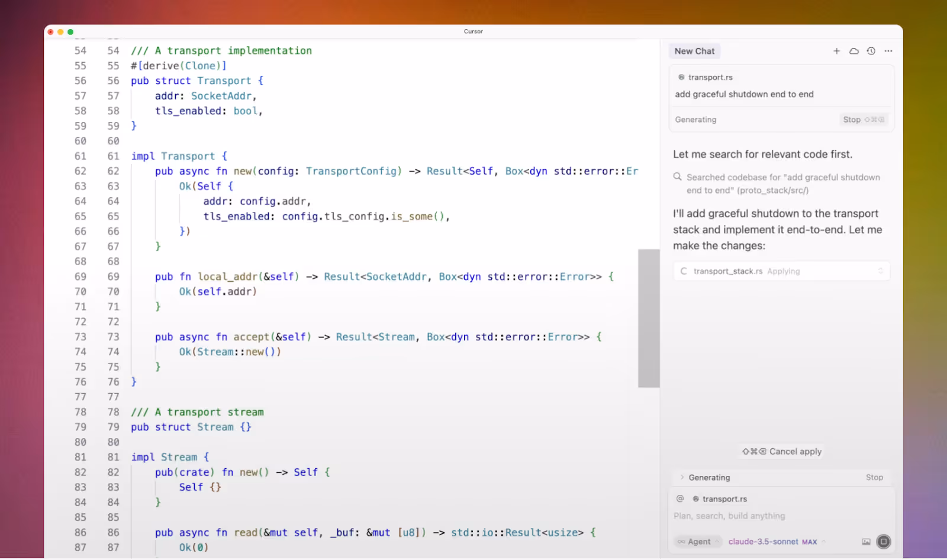Image resolution: width=947 pixels, height=560 pixels.
Task: Select the New Chat tab
Action: [x=694, y=51]
